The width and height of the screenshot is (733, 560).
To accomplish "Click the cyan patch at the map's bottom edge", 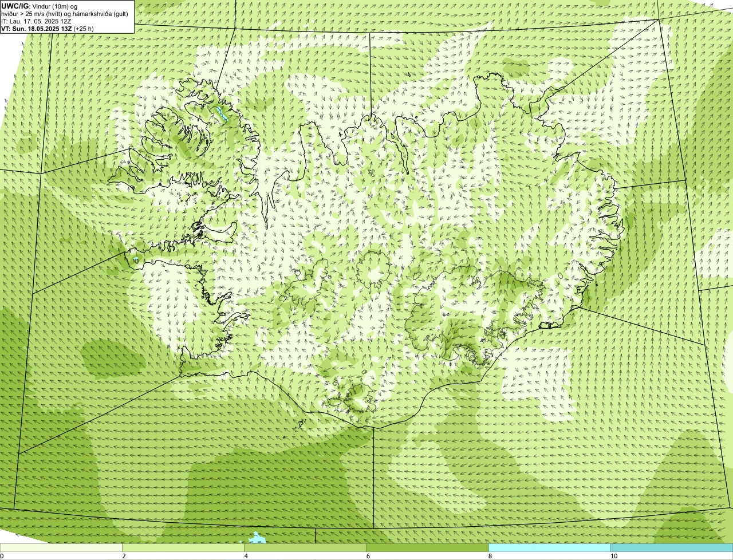I will click(x=257, y=538).
